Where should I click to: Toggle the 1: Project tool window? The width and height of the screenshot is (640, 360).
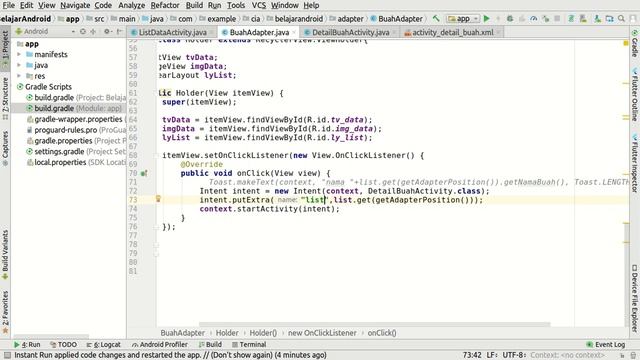click(x=5, y=49)
